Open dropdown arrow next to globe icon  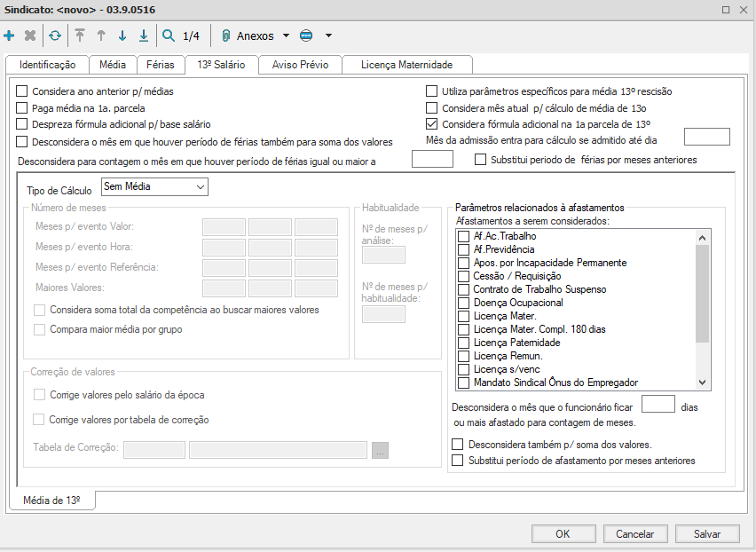(328, 36)
